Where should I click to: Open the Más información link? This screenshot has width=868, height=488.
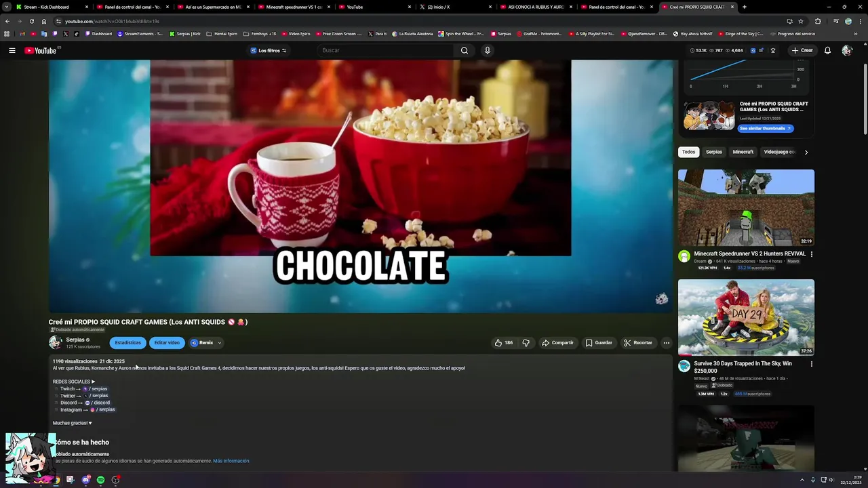(x=231, y=461)
